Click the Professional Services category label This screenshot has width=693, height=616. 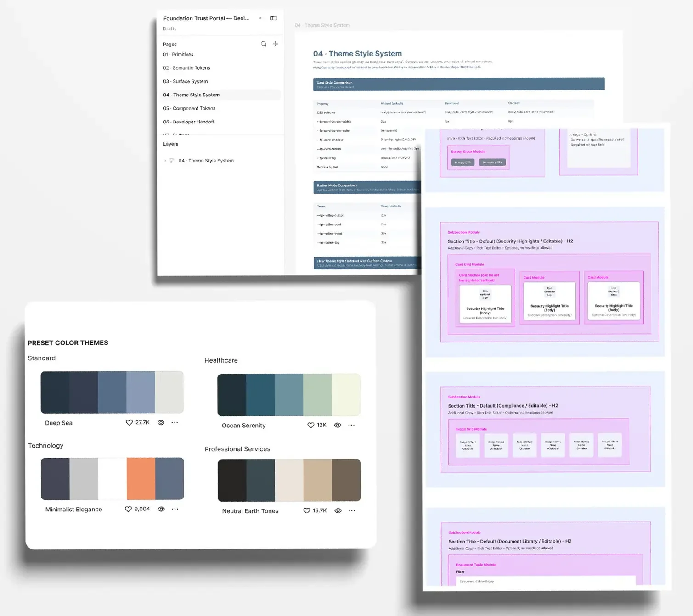tap(237, 449)
